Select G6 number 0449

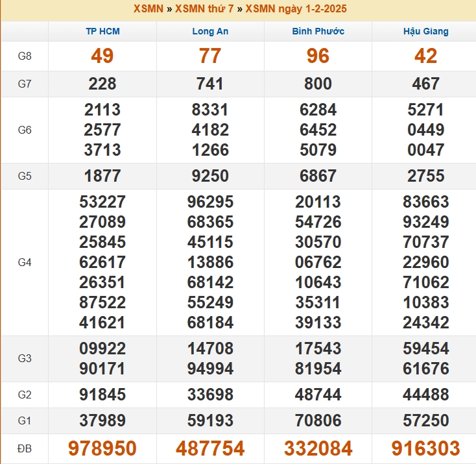pos(425,130)
